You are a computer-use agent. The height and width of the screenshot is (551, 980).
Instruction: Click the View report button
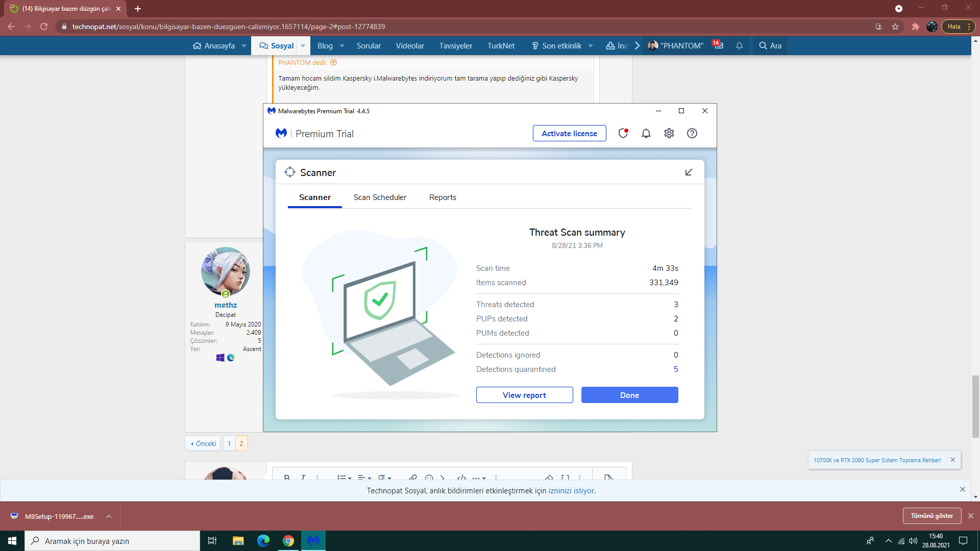click(x=524, y=395)
